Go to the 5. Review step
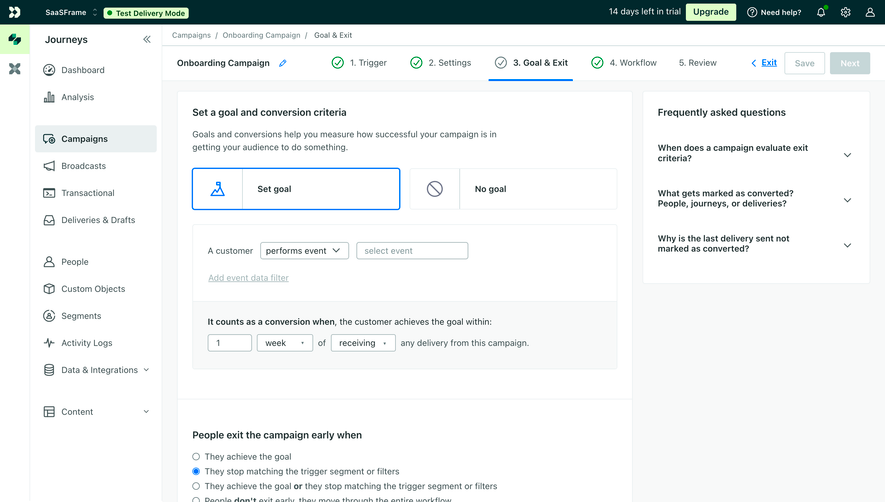The image size is (885, 502). tap(698, 63)
